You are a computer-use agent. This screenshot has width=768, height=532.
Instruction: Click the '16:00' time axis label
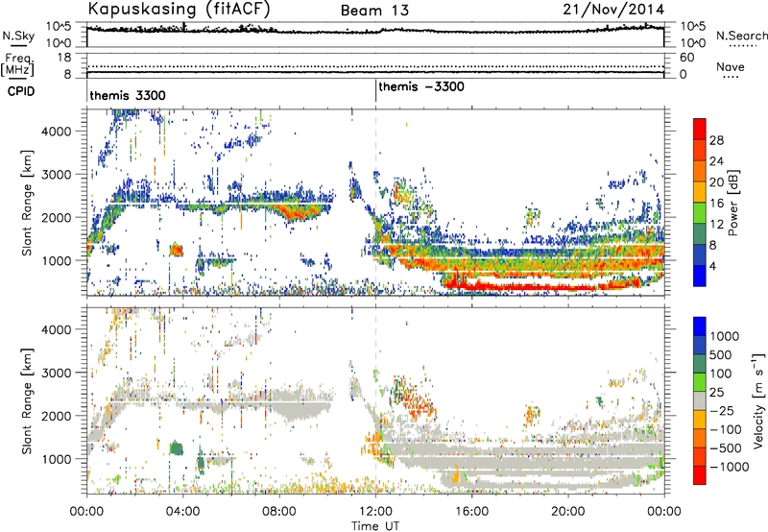pyautogui.click(x=471, y=512)
